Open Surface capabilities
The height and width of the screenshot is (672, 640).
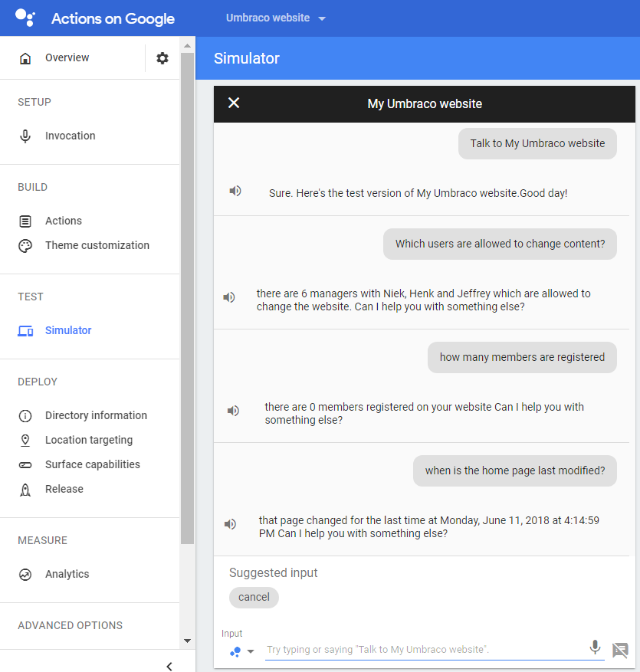(x=93, y=464)
